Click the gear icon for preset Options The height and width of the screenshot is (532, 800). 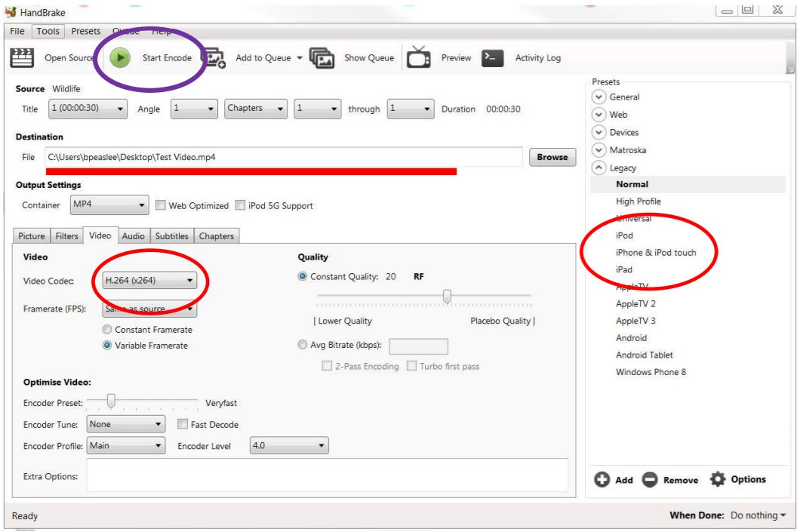click(718, 479)
